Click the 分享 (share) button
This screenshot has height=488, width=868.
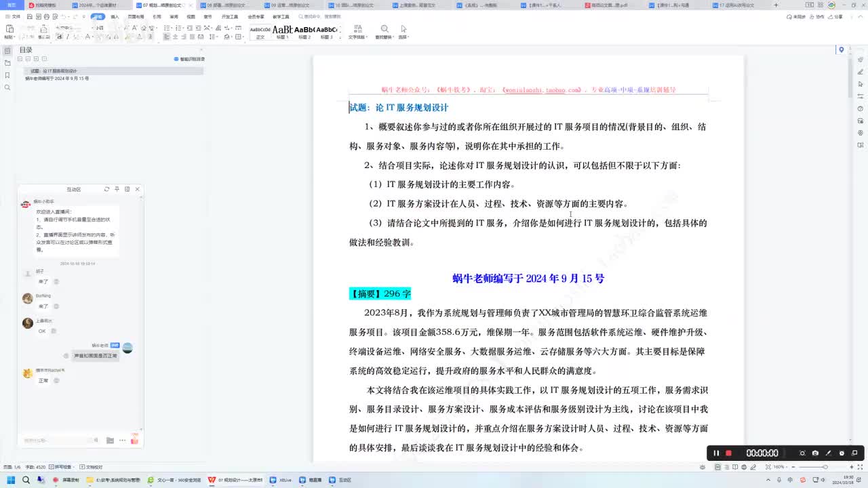coord(836,16)
